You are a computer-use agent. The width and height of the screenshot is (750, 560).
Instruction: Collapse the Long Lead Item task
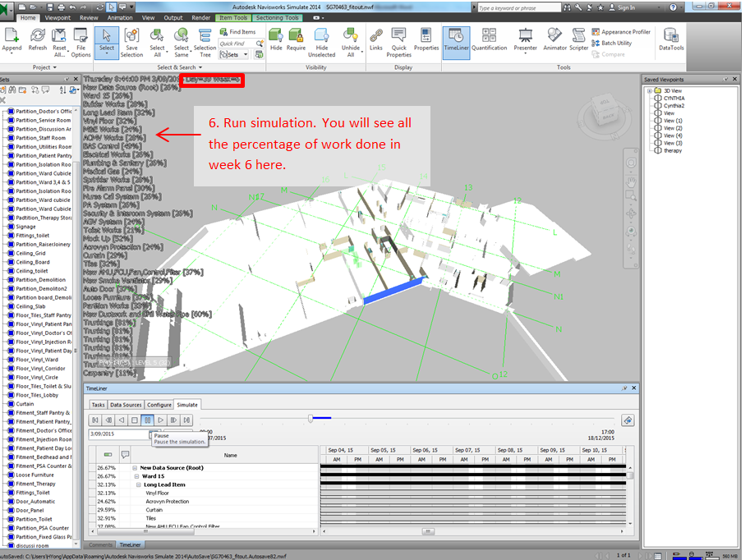pyautogui.click(x=139, y=485)
